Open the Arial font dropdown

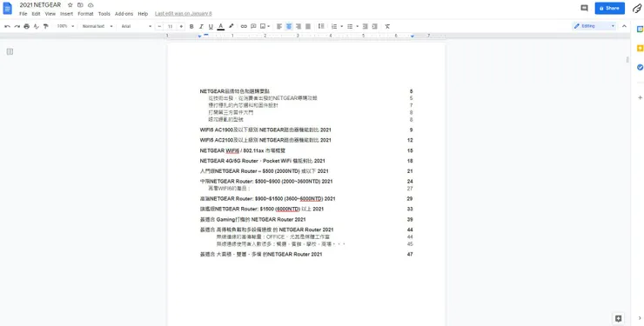coord(137,26)
